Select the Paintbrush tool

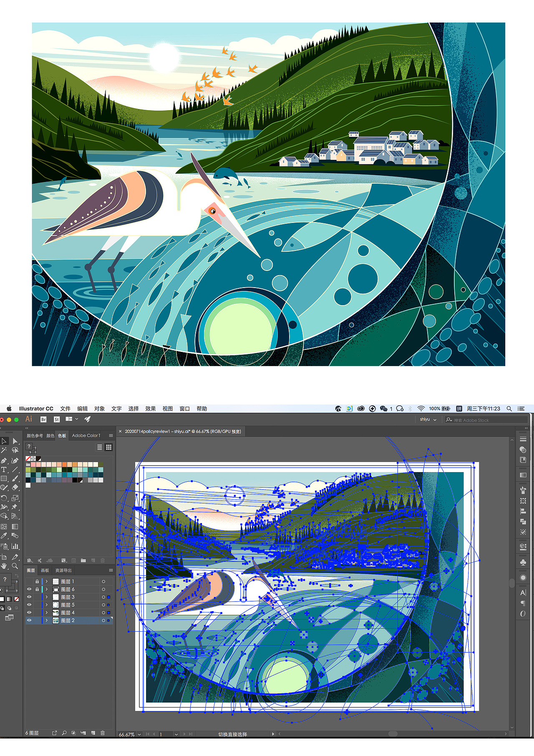pos(15,479)
